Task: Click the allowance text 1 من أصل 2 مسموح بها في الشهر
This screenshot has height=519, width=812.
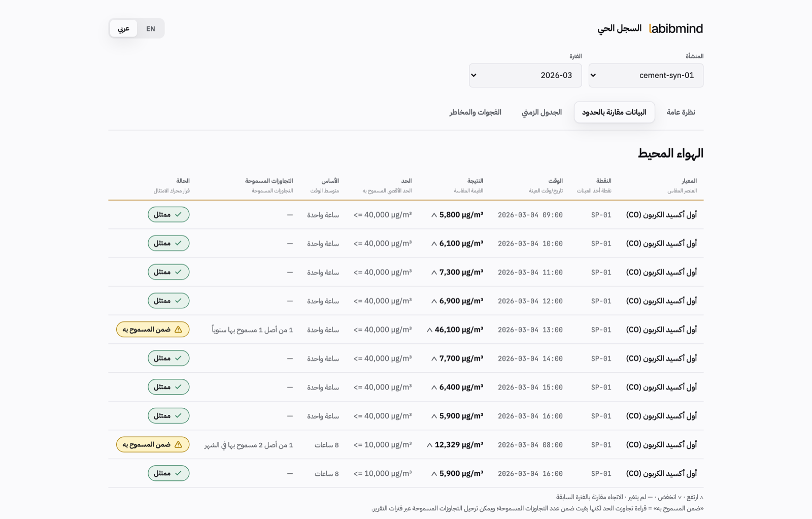Action: pyautogui.click(x=249, y=445)
